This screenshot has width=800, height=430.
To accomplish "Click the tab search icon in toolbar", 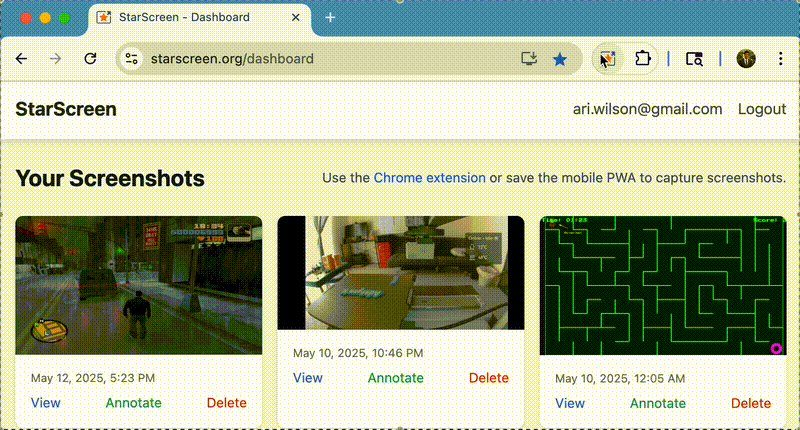I will coord(694,59).
